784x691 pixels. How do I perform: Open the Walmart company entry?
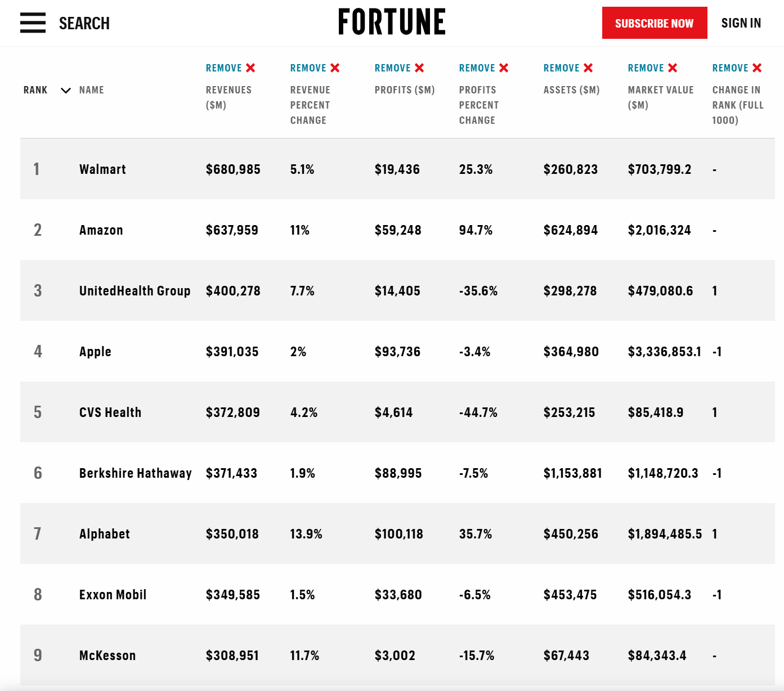click(102, 169)
